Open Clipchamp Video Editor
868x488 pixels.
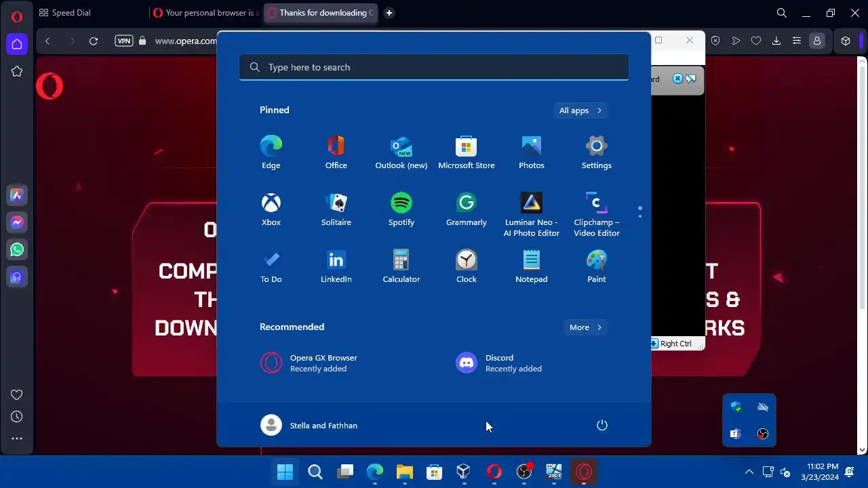[596, 214]
